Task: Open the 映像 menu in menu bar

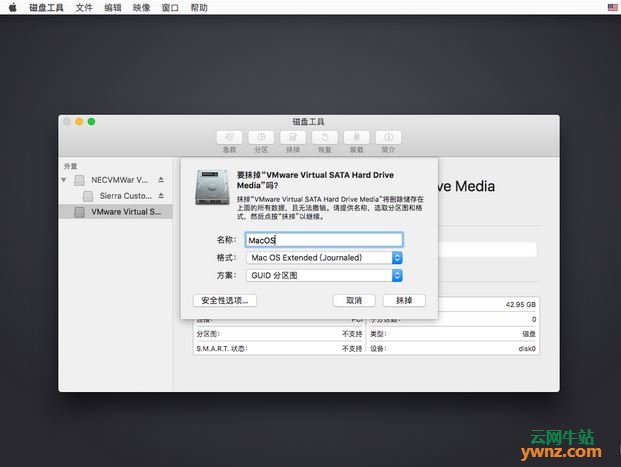Action: 141,7
